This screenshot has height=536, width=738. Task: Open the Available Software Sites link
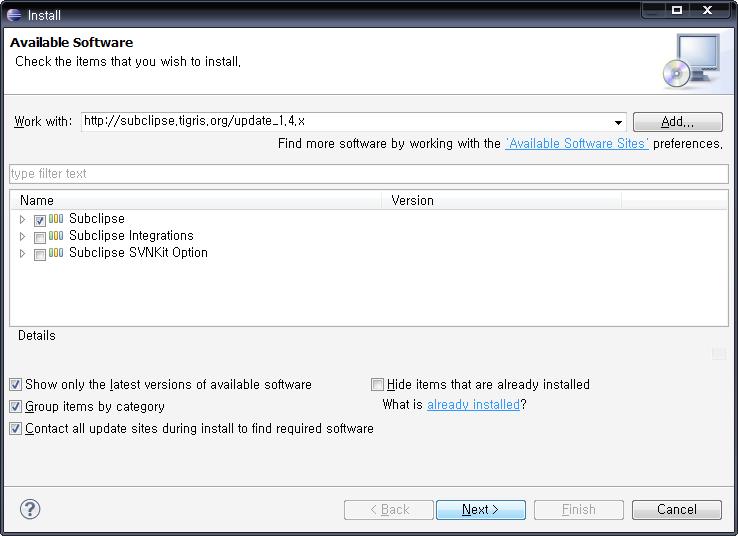(x=577, y=144)
